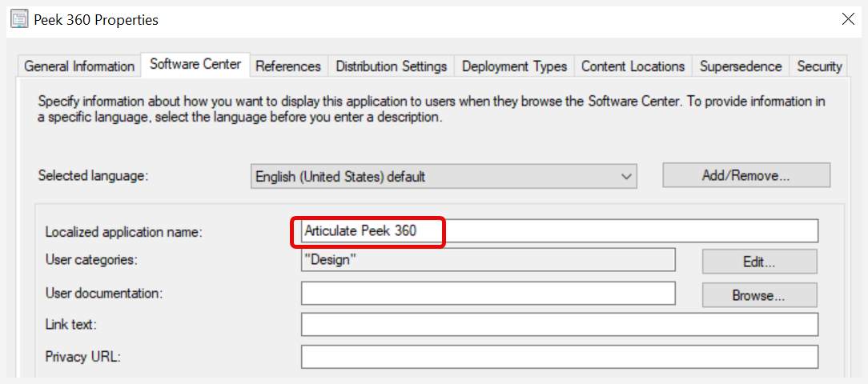Click the 'User documentation:' label

(x=104, y=294)
